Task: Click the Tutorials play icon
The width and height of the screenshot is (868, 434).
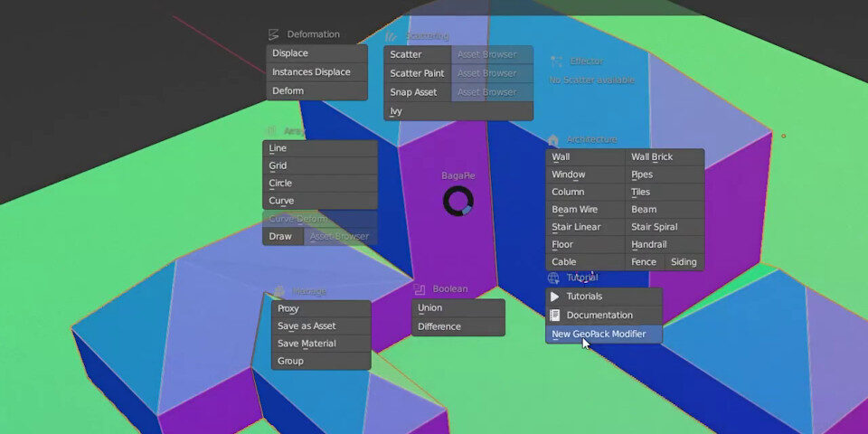Action: tap(555, 297)
